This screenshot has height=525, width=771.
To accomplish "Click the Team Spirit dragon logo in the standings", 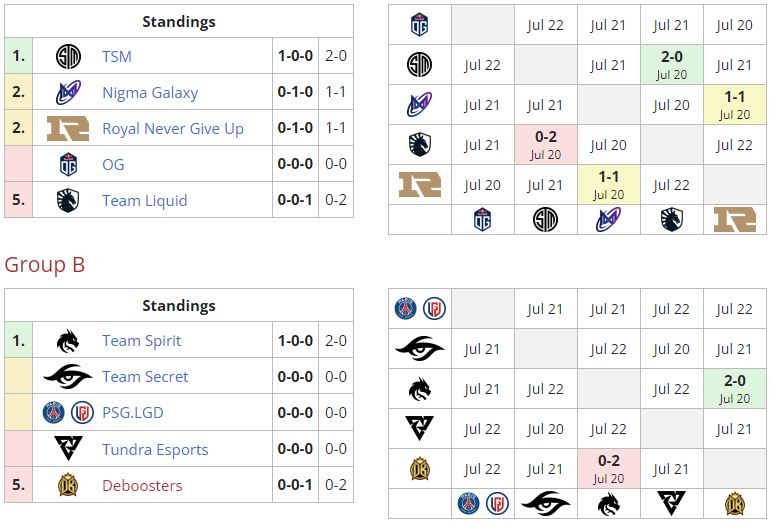I will [x=68, y=341].
